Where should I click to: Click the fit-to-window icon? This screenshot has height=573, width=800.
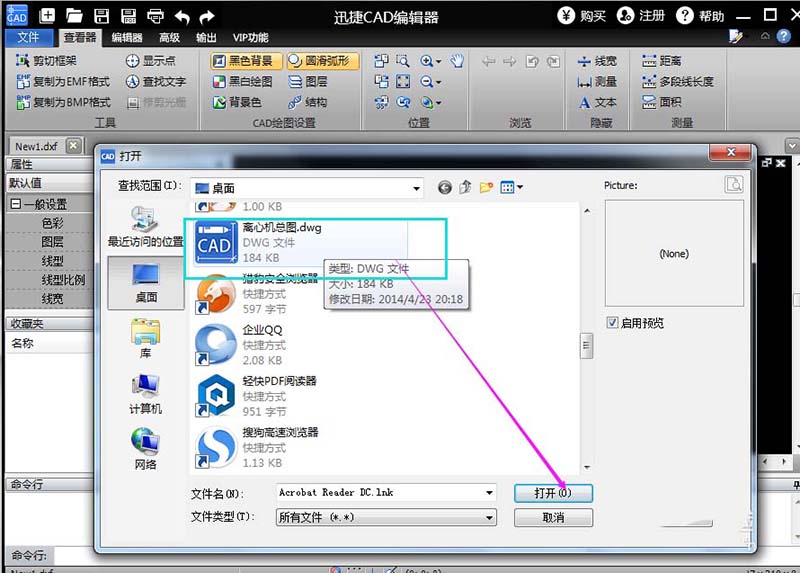[403, 82]
